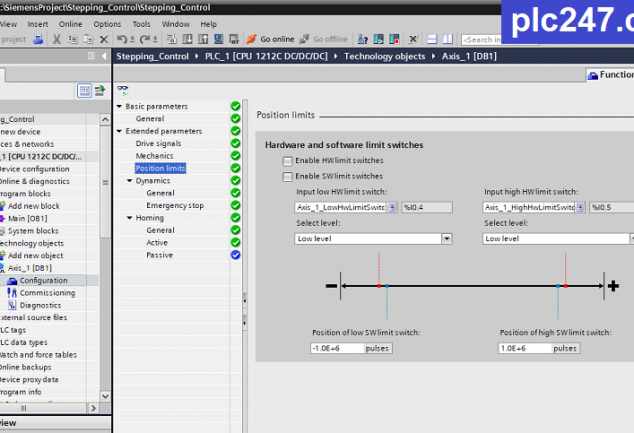The width and height of the screenshot is (634, 433).
Task: Click the project tree panel layout icon
Action: 92,56
